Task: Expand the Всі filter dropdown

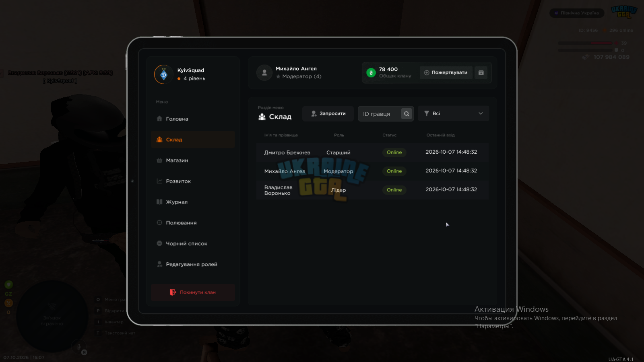Action: point(453,113)
